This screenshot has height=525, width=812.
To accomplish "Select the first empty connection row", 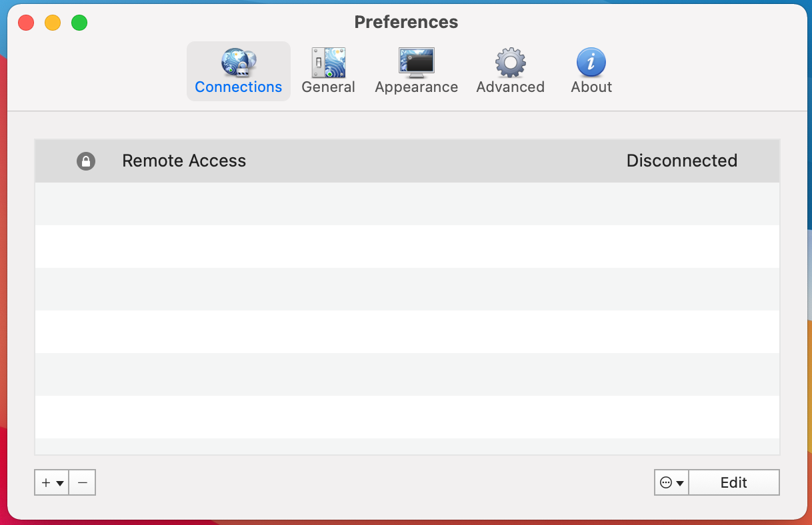I will [x=407, y=203].
